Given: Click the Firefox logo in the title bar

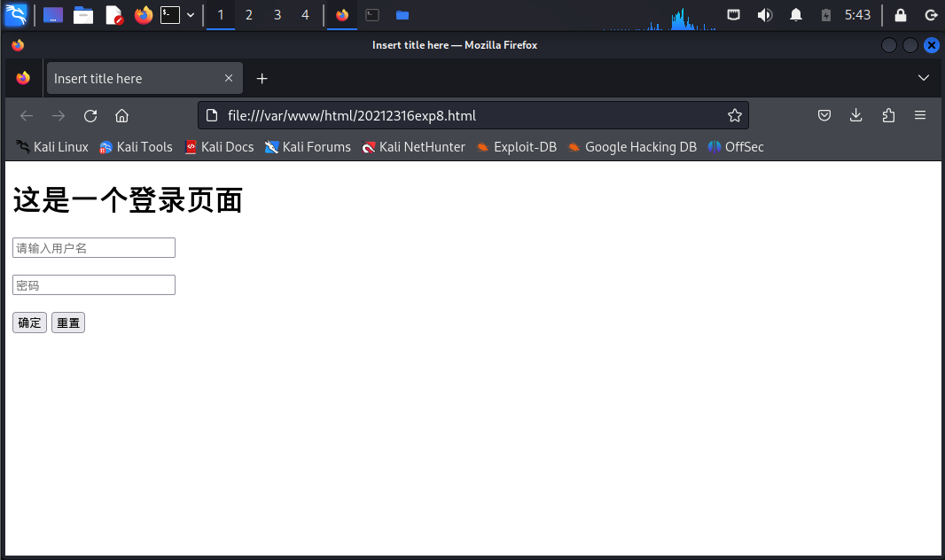Looking at the screenshot, I should pyautogui.click(x=18, y=45).
